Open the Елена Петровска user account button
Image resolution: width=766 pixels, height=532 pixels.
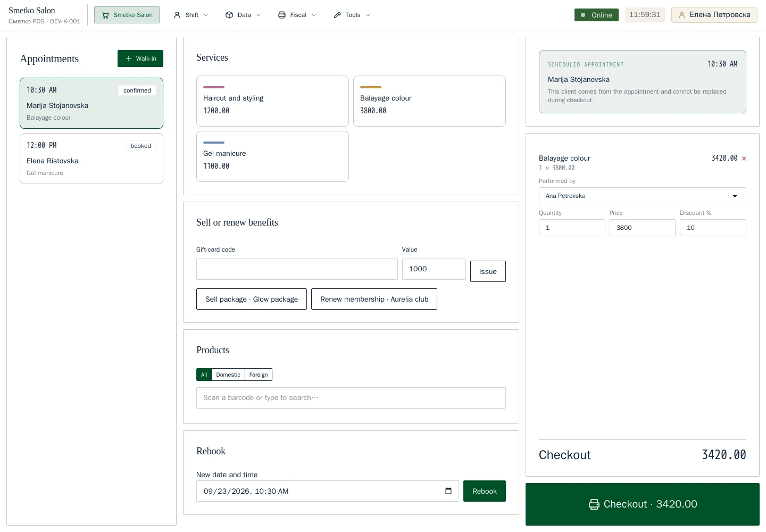pyautogui.click(x=714, y=15)
